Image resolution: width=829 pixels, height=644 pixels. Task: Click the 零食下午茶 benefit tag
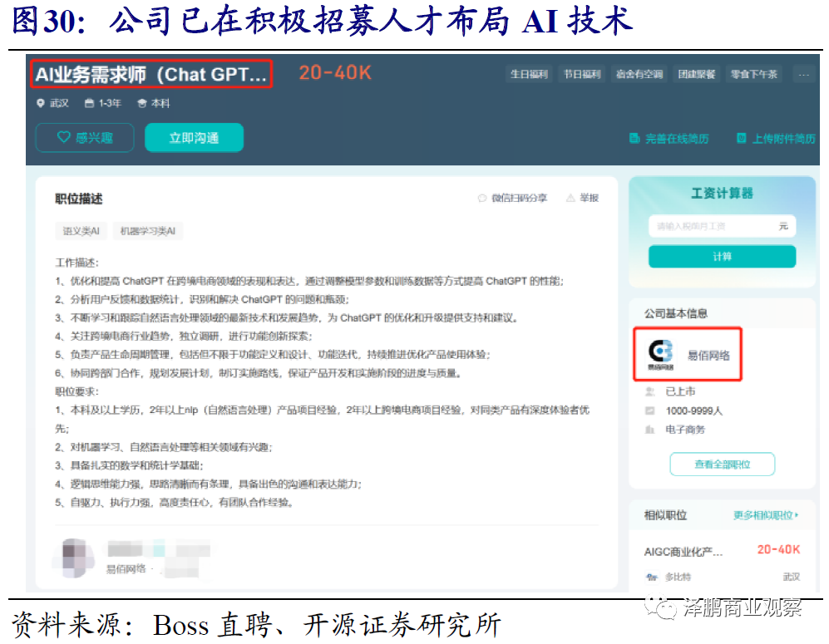(x=754, y=75)
